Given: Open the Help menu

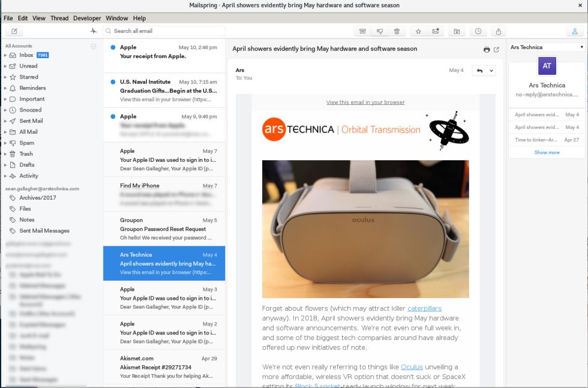Looking at the screenshot, I should pyautogui.click(x=139, y=18).
